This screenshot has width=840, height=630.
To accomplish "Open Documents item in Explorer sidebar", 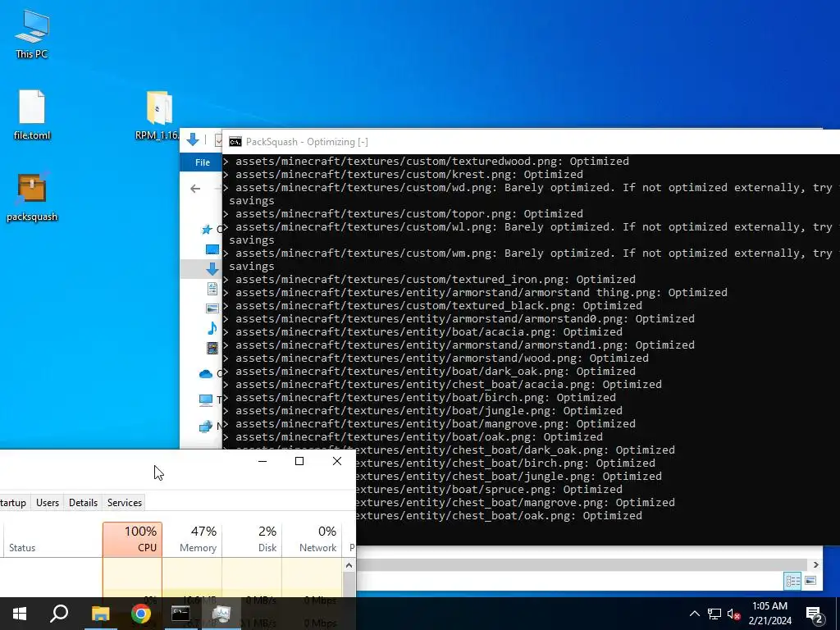I will pos(212,289).
